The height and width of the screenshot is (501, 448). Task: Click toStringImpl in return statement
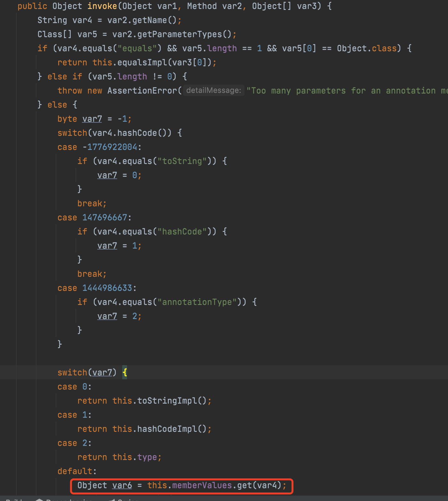click(x=167, y=401)
